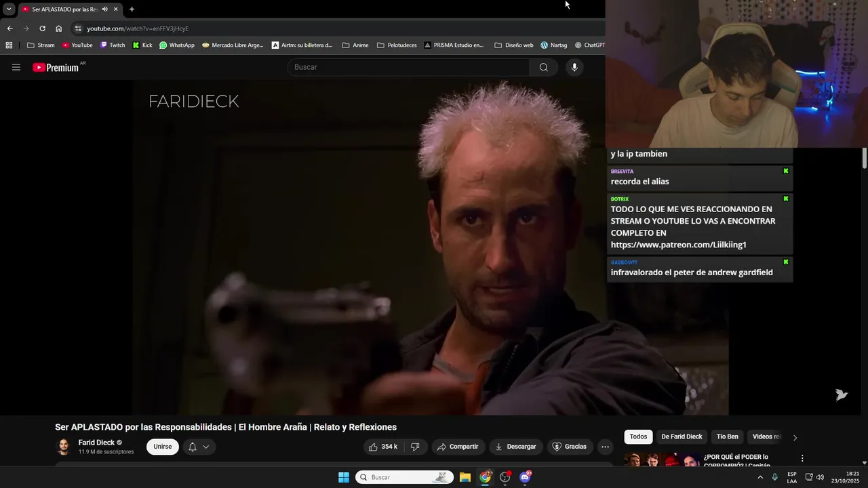Click the URL address bar
The height and width of the screenshot is (488, 868).
coord(339,28)
